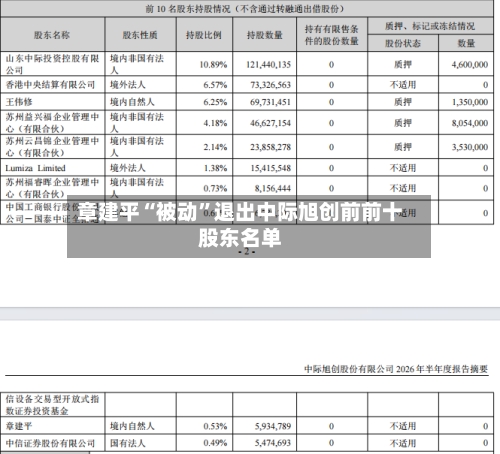The image size is (500, 454).
Task: Click '境外法人' in the 香港中央结算 row
Action: pyautogui.click(x=128, y=85)
